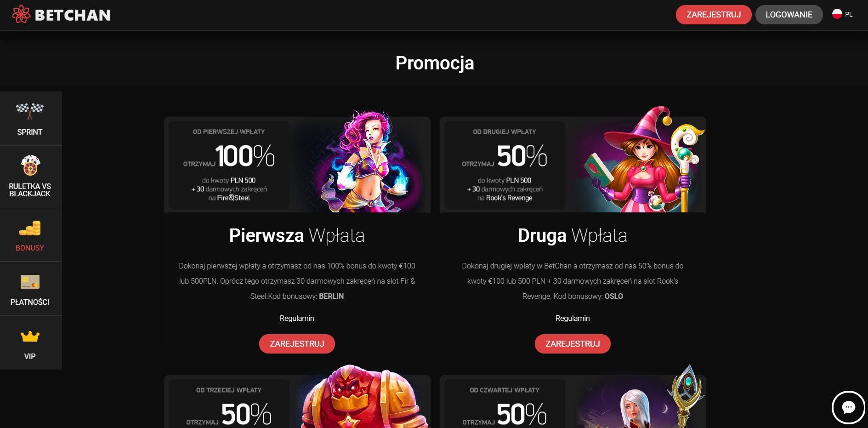The height and width of the screenshot is (428, 868).
Task: Expand the PL language selector
Action: coord(843,14)
